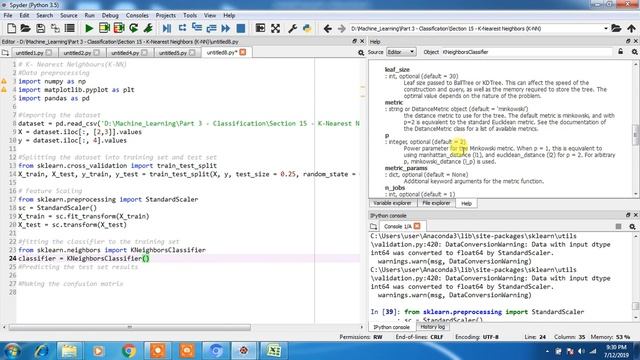
Task: Toggle the Help pane lock icon
Action: [x=620, y=52]
